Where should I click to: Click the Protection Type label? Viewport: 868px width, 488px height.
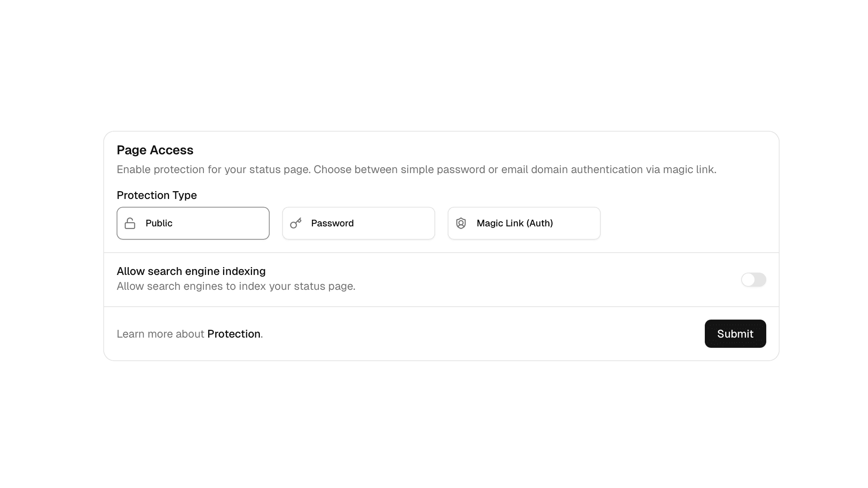point(157,195)
